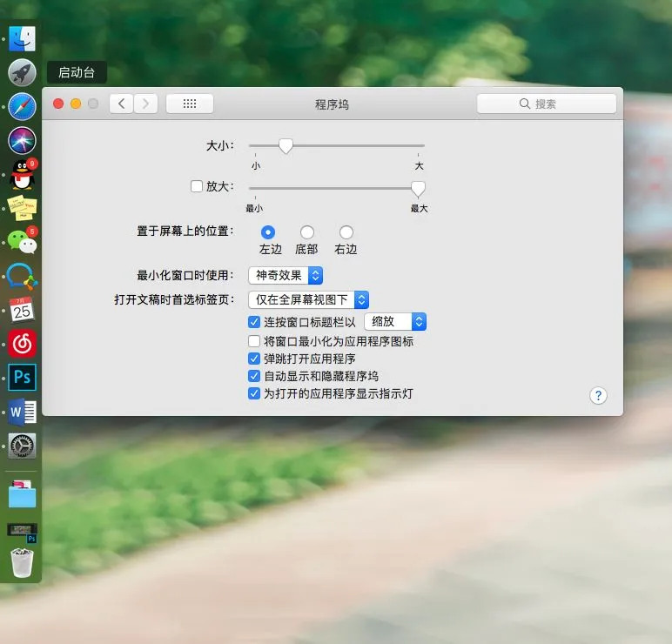The image size is (672, 644).
Task: Open 仅在全屏幕视图下 tabs preference dropdown
Action: pos(308,300)
